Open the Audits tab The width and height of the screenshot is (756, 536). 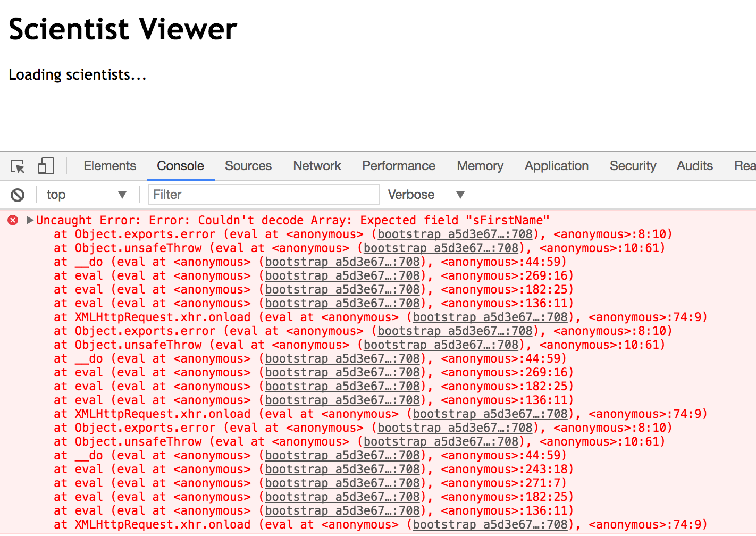coord(695,166)
